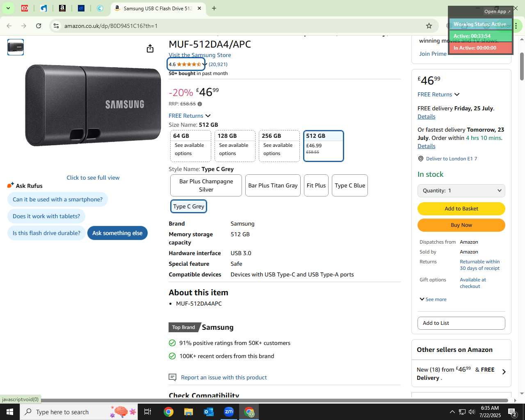Show hidden system tray icons

pyautogui.click(x=452, y=412)
